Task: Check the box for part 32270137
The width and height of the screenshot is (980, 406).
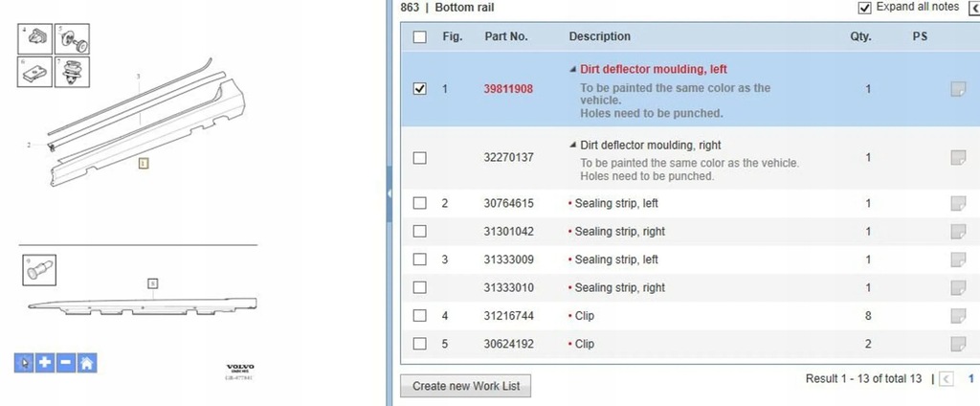Action: click(x=420, y=158)
